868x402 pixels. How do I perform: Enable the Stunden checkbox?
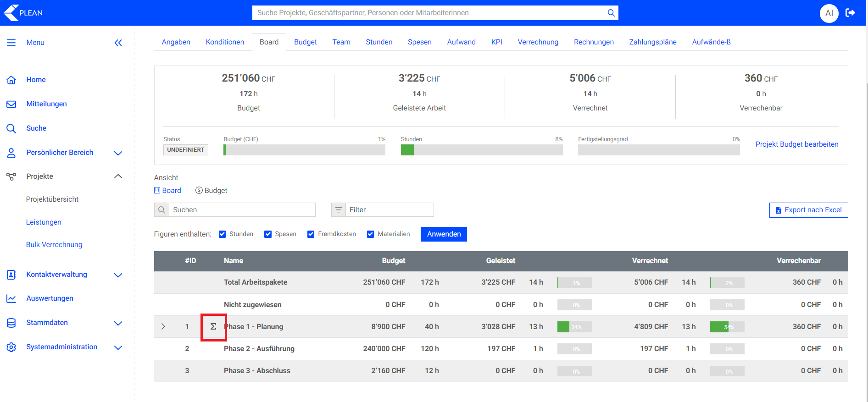[x=223, y=234]
